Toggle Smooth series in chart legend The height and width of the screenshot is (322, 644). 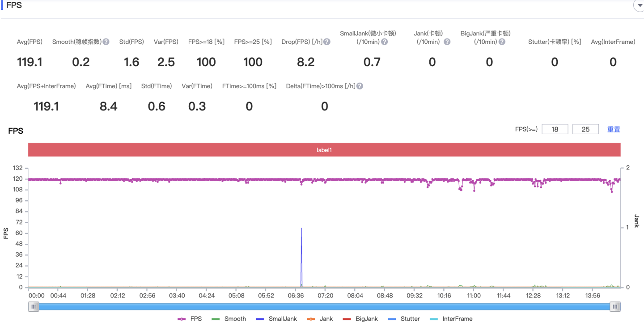click(x=229, y=319)
